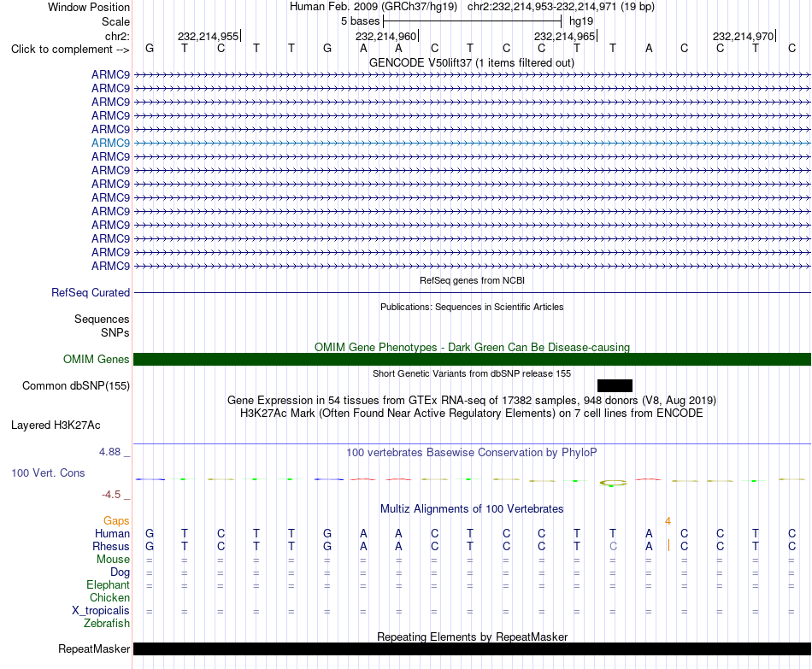
Task: Click the OMIM Genes track label
Action: point(96,360)
